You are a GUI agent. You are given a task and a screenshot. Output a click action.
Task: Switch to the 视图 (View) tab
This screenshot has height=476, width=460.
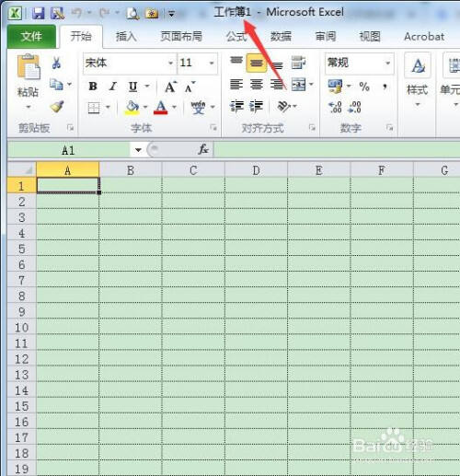pos(370,37)
